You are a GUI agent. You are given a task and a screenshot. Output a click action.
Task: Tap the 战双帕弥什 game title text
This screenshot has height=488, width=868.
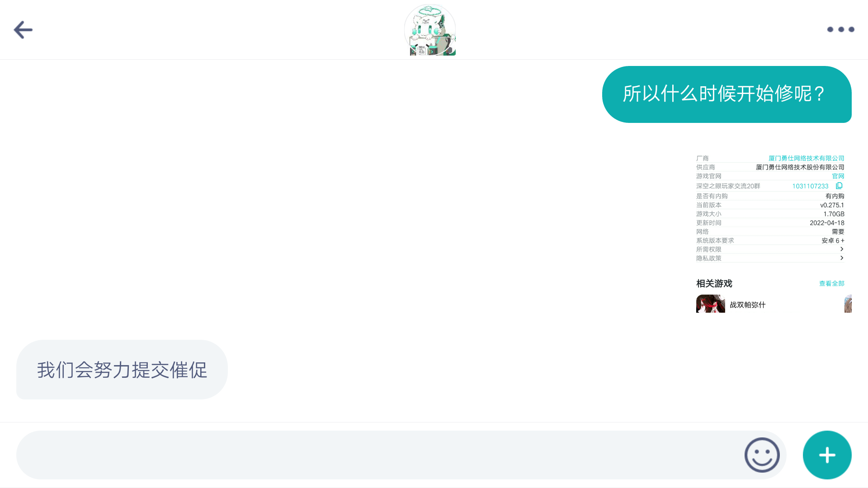pyautogui.click(x=747, y=305)
